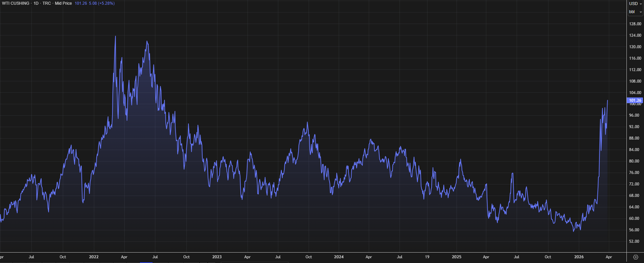The image size is (644, 263).
Task: Click the WTI CUSHING symbol title
Action: tap(15, 3)
